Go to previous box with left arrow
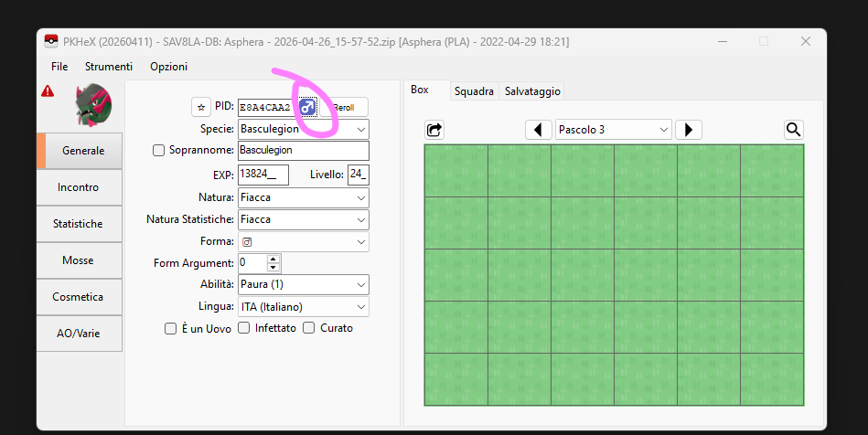 [539, 130]
